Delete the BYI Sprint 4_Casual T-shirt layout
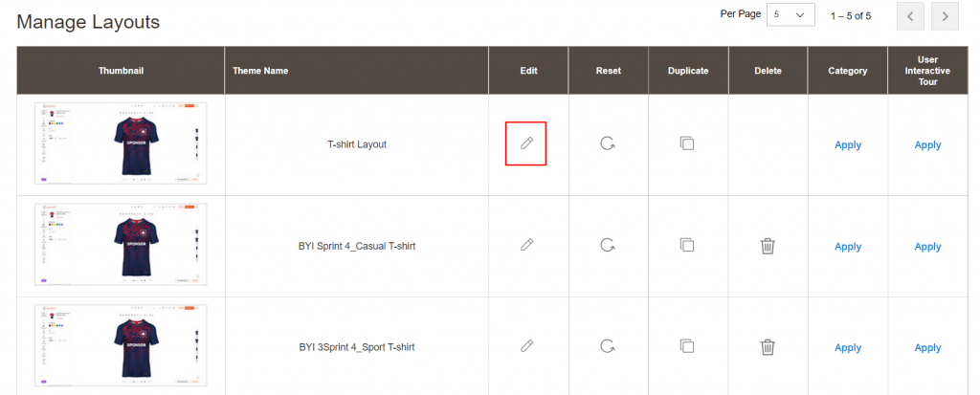This screenshot has height=395, width=980. click(x=768, y=246)
